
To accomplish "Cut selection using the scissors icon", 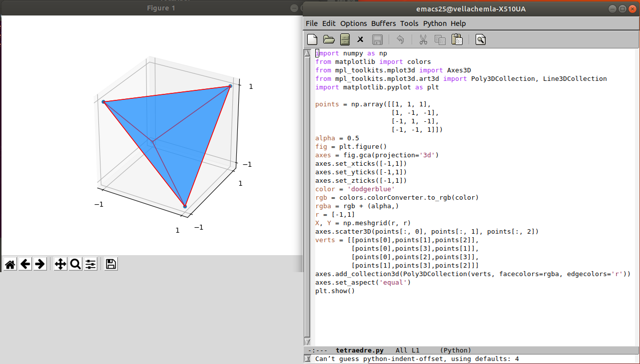I will tap(423, 39).
